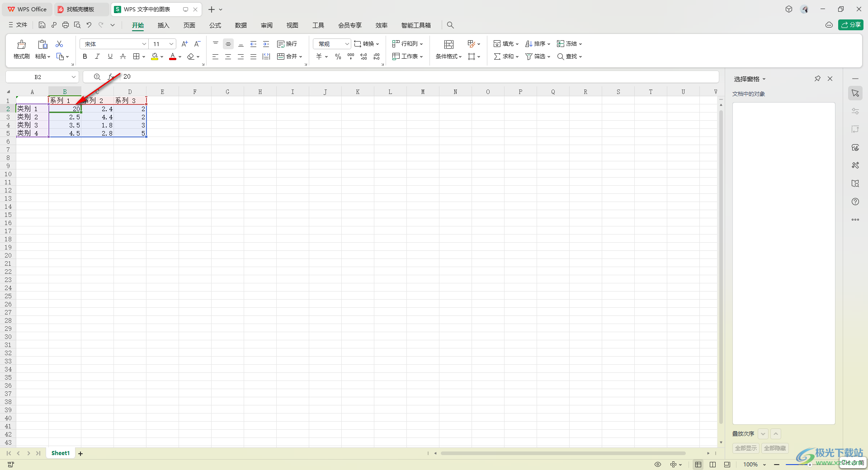Click the Wrap text (换行) icon

(x=287, y=44)
